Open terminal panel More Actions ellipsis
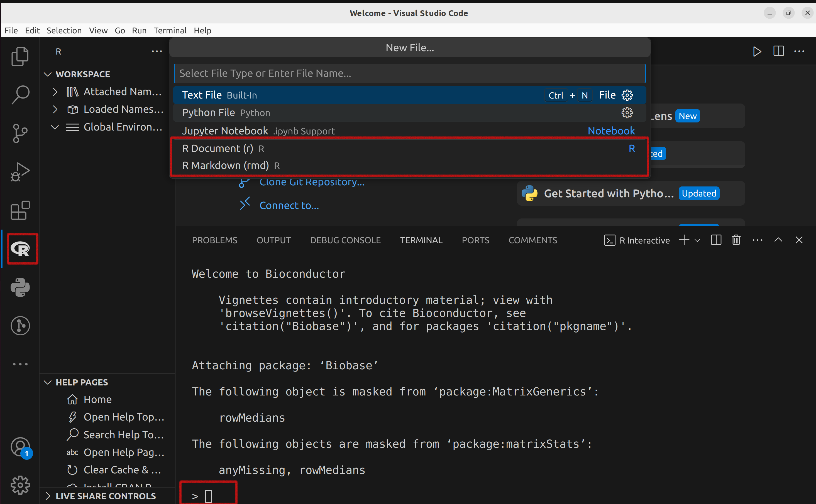816x504 pixels. 757,240
